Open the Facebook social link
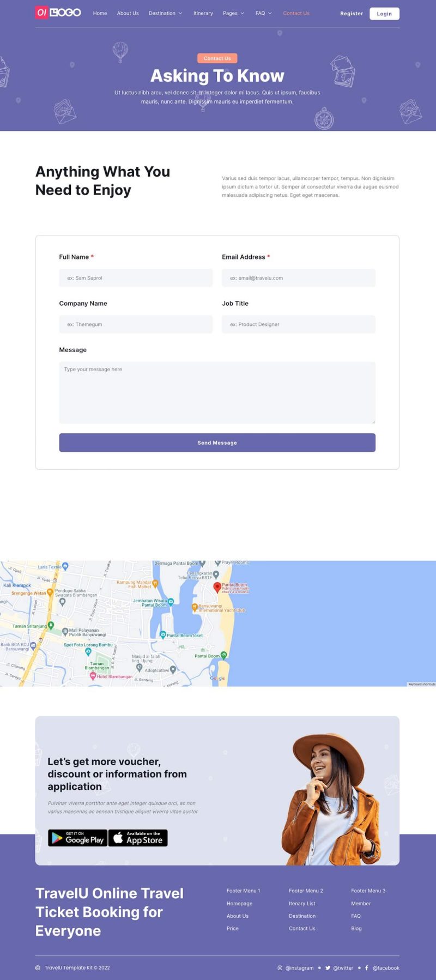The image size is (436, 980). 382,968
